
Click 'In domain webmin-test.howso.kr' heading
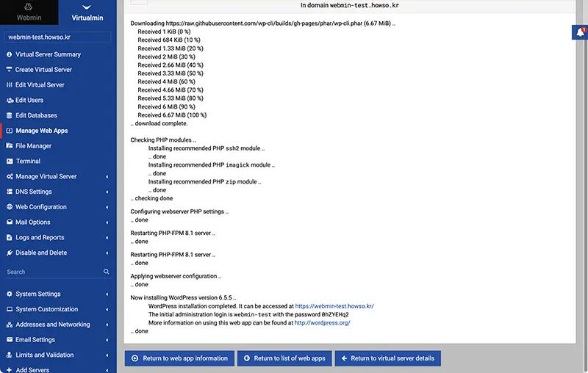tap(350, 5)
